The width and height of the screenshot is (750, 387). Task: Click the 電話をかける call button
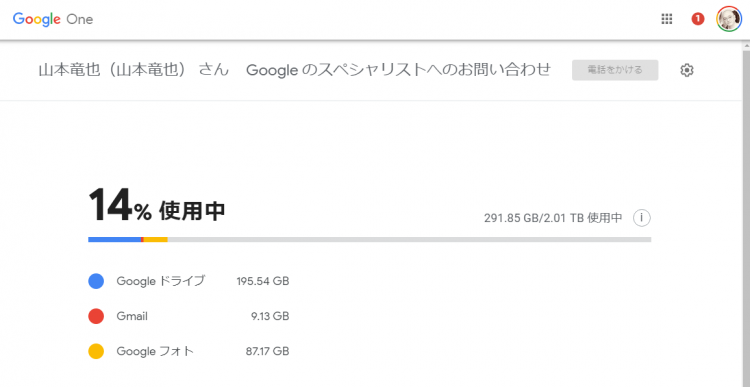pos(615,70)
